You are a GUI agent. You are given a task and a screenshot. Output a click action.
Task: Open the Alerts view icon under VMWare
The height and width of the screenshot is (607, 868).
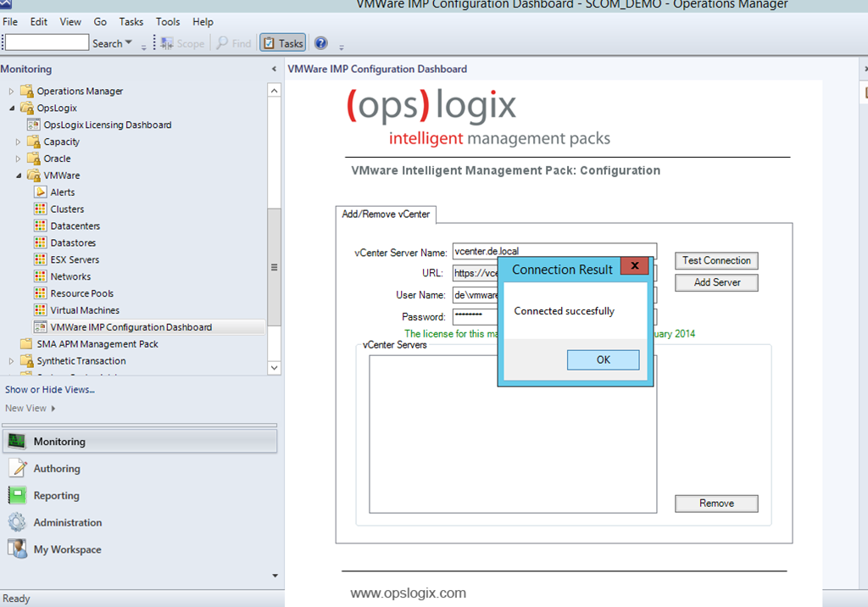[41, 192]
